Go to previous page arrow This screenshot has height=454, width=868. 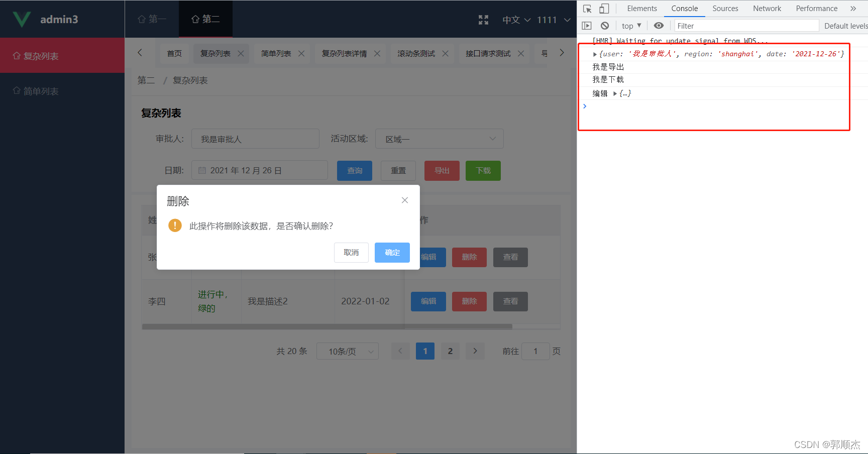pyautogui.click(x=400, y=351)
